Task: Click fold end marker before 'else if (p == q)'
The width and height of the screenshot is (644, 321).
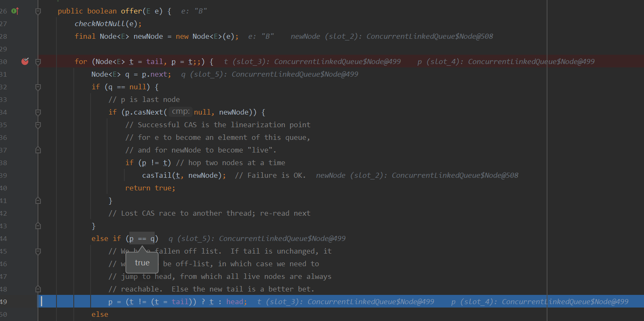Action: point(38,226)
